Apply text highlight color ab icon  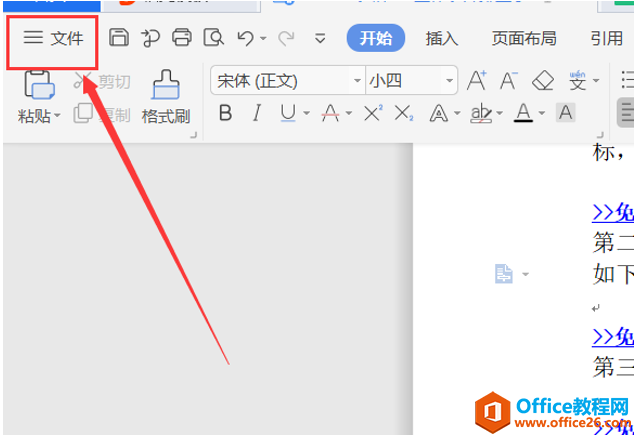481,113
